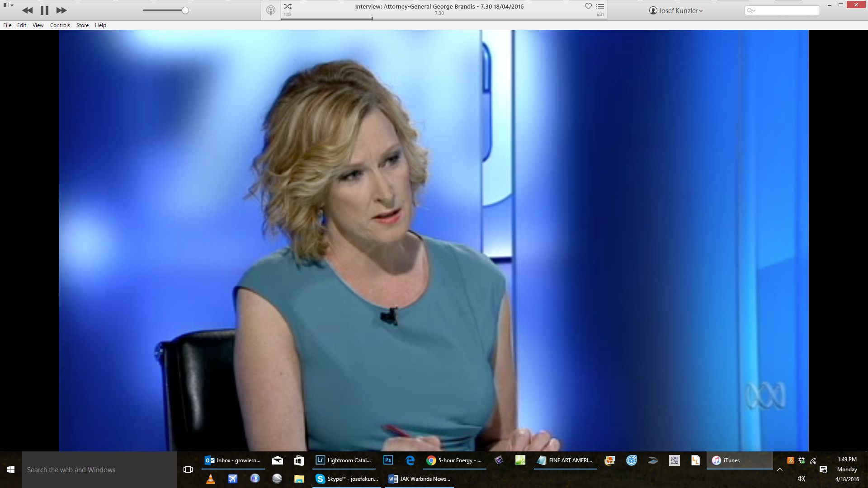Screen dimensions: 868x488
Task: Toggle shuffle playback
Action: pos(288,6)
